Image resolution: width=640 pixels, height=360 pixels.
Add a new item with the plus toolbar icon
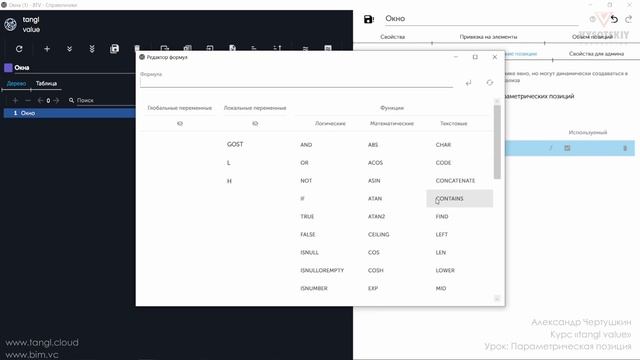pyautogui.click(x=47, y=49)
